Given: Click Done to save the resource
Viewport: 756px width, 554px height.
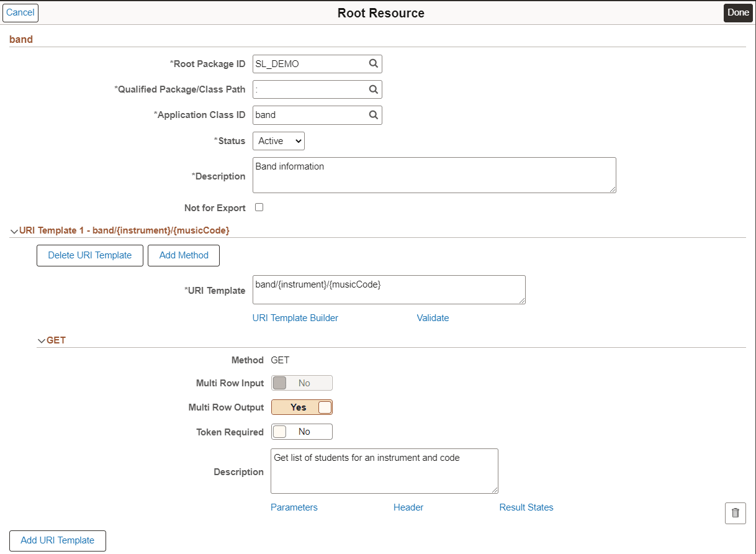Looking at the screenshot, I should tap(737, 12).
